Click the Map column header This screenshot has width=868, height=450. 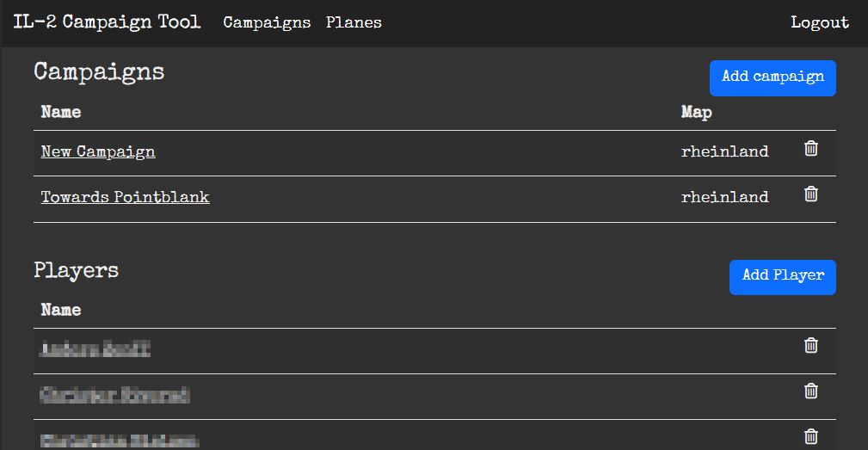click(696, 112)
